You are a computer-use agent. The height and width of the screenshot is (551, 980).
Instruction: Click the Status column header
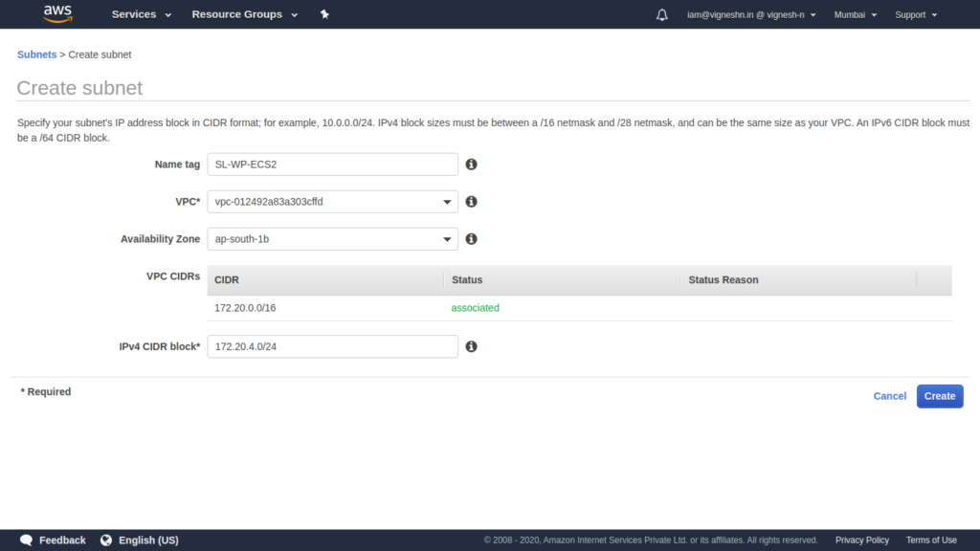pos(467,280)
